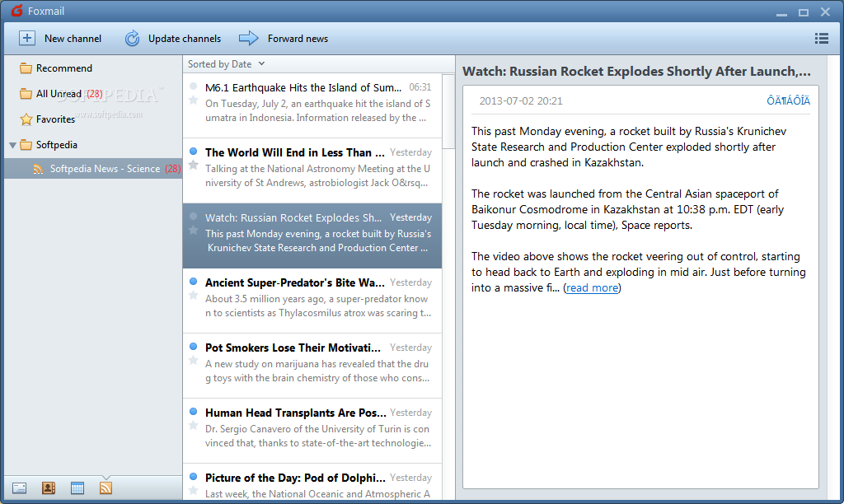Viewport: 844px width, 504px height.
Task: Toggle read dot on World Will End article
Action: [x=193, y=152]
